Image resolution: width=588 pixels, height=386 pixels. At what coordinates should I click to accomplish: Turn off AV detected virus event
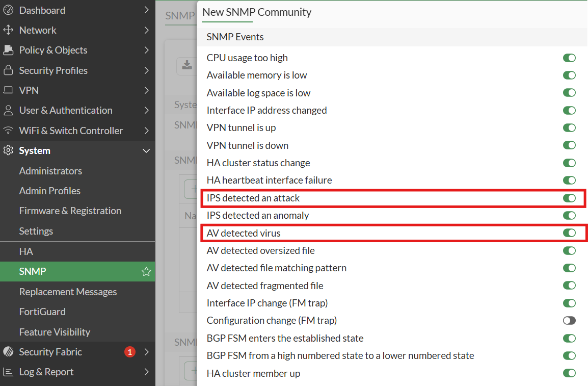(569, 233)
